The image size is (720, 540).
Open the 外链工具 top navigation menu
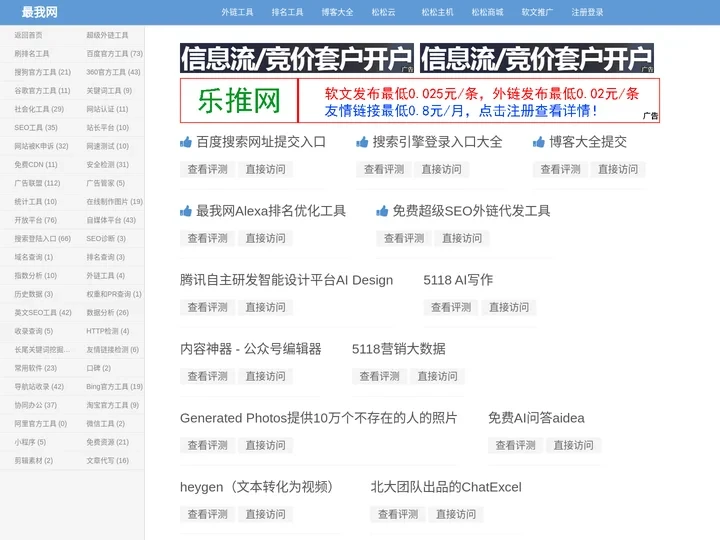pos(237,12)
